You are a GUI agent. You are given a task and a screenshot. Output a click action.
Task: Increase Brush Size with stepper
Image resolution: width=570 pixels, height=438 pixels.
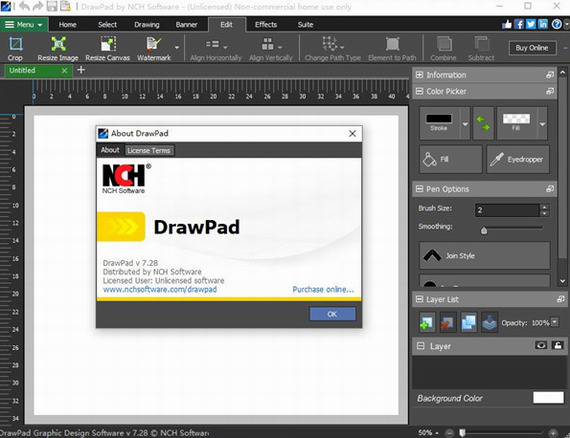[x=544, y=207]
